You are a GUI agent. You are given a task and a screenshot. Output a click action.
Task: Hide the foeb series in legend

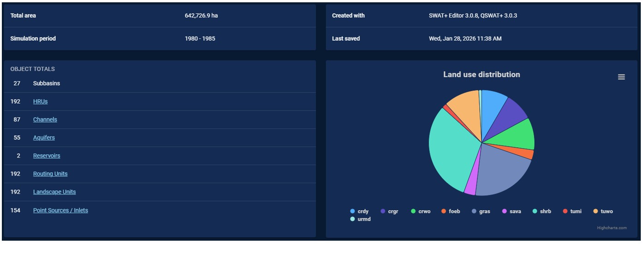pyautogui.click(x=451, y=211)
